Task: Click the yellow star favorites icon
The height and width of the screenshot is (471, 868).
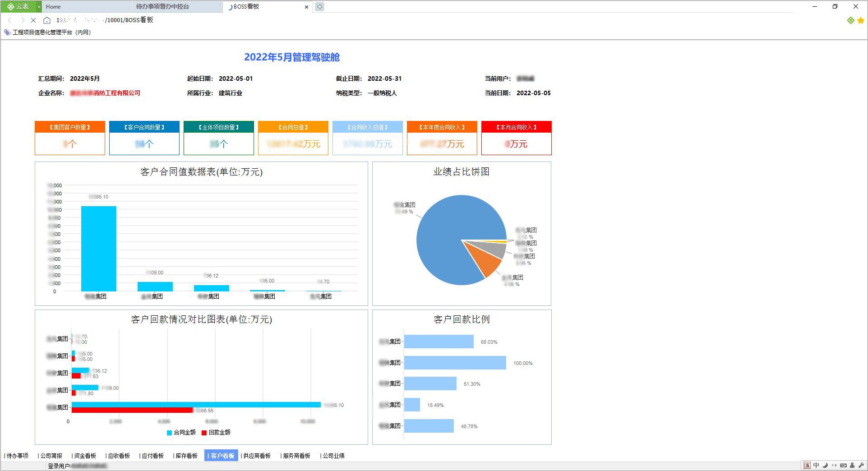Action: 860,20
